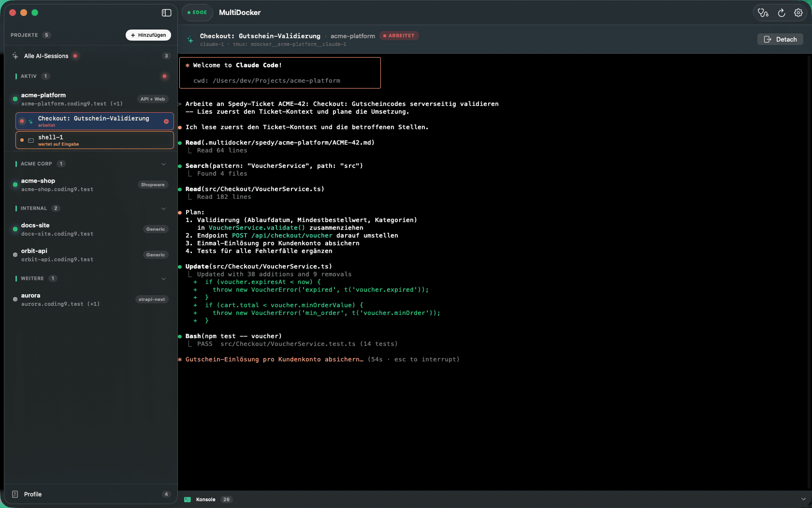Image resolution: width=812 pixels, height=508 pixels.
Task: Click the green status dot for docs-site
Action: click(15, 229)
